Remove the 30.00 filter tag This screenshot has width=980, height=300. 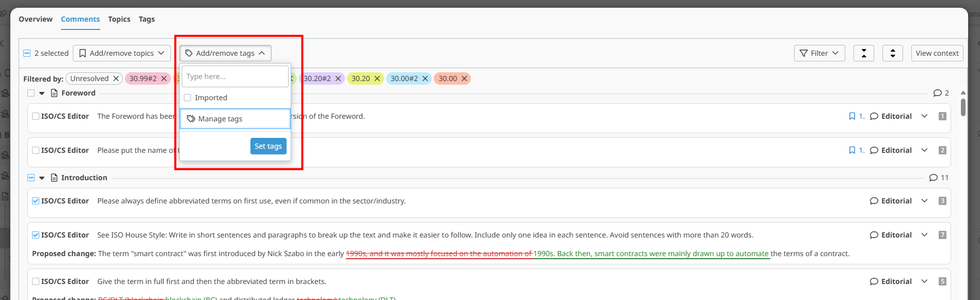pos(465,78)
